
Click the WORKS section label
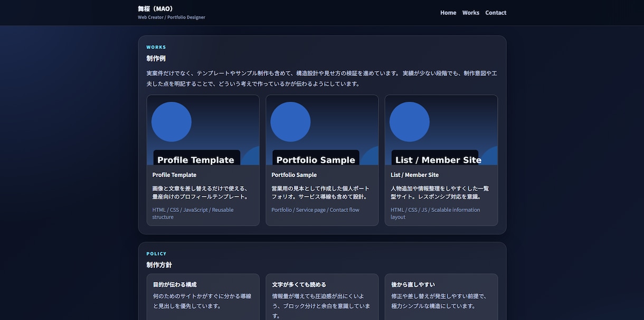(156, 47)
